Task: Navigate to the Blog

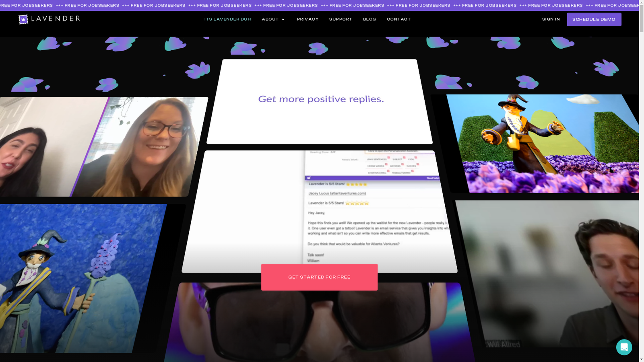Action: tap(369, 19)
